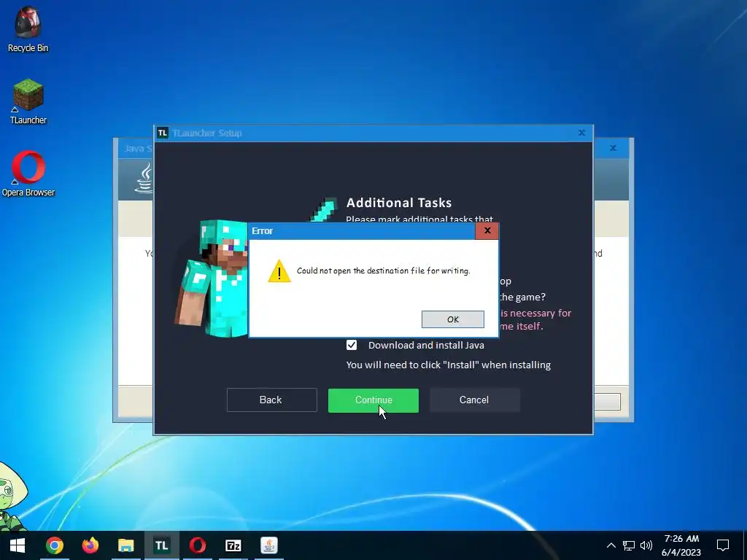Close the Java Setup window behind
The image size is (747, 560).
pos(614,148)
